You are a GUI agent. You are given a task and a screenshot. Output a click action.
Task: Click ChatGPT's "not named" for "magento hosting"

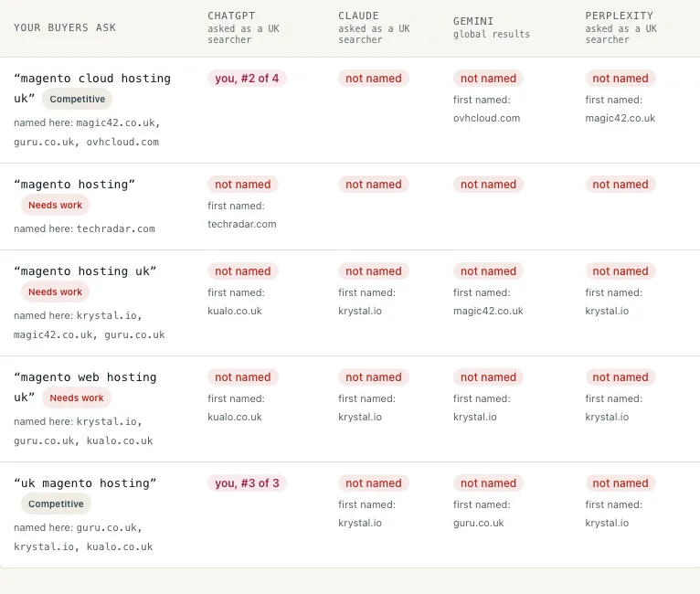[x=243, y=185]
